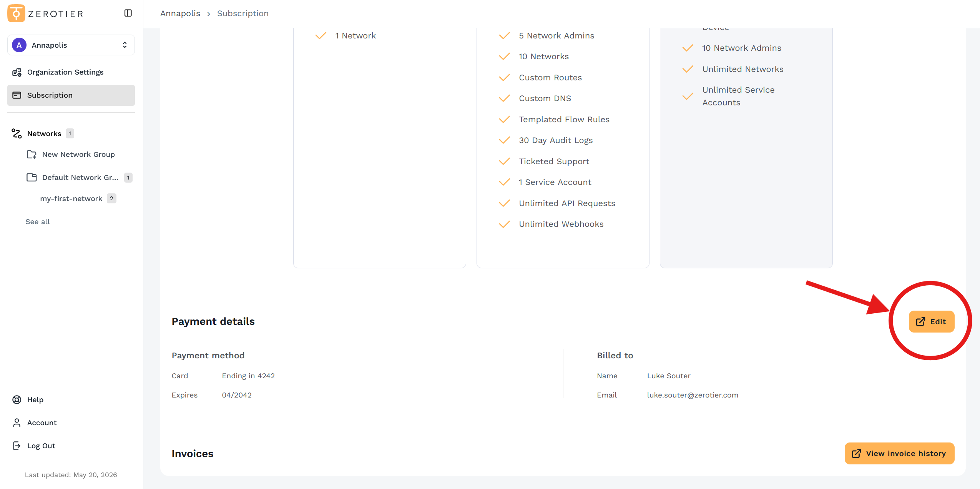The width and height of the screenshot is (980, 489).
Task: Click the checkmark beside 10 Network Admins
Action: (688, 48)
